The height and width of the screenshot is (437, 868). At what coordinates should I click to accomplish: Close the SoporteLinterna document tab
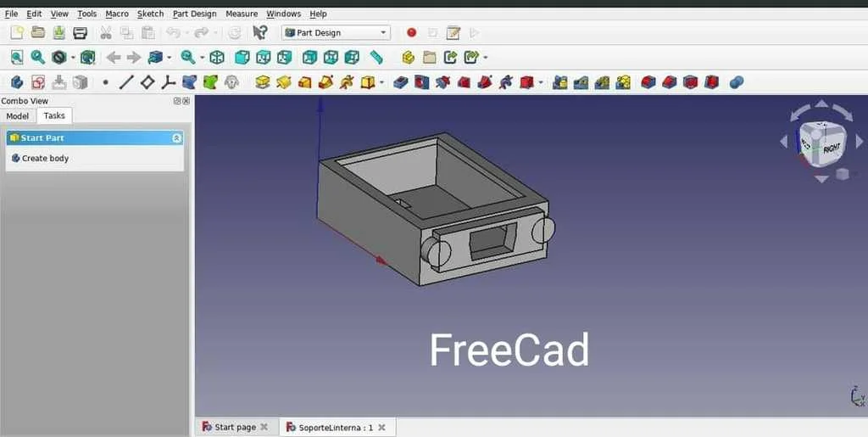(x=381, y=427)
